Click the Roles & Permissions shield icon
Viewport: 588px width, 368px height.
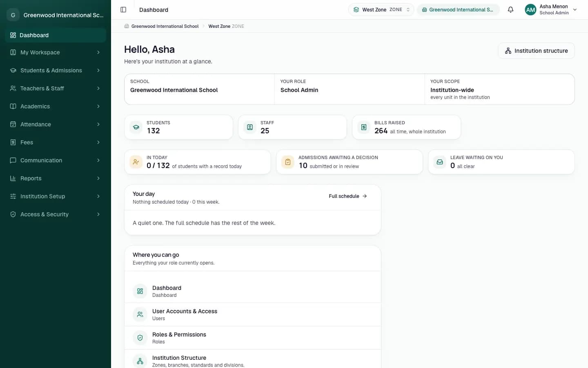click(140, 338)
